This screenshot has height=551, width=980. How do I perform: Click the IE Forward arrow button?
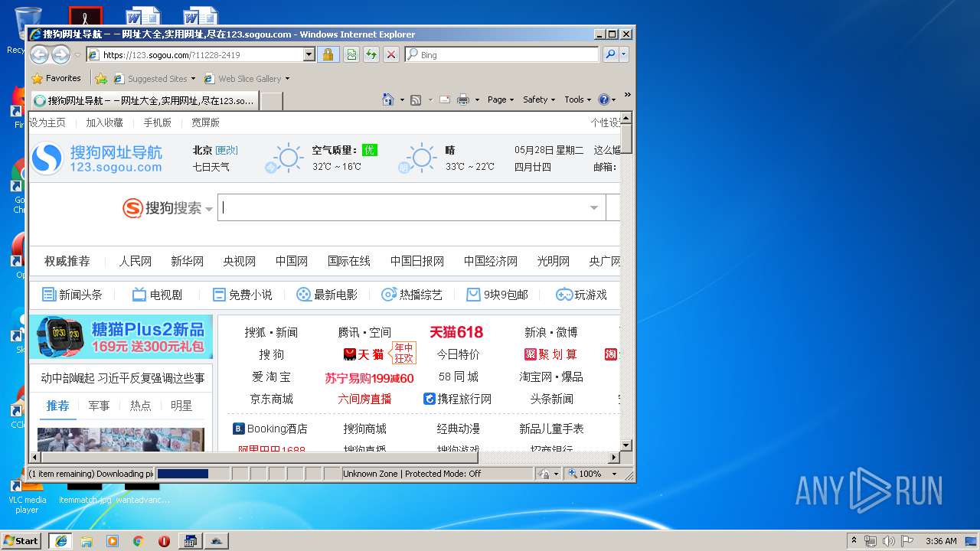(x=60, y=54)
